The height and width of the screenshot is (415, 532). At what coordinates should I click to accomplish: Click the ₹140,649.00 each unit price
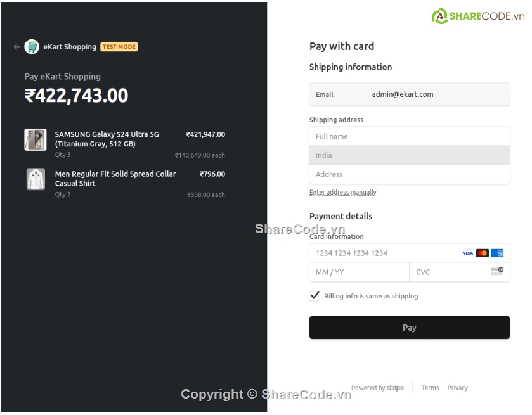[200, 155]
